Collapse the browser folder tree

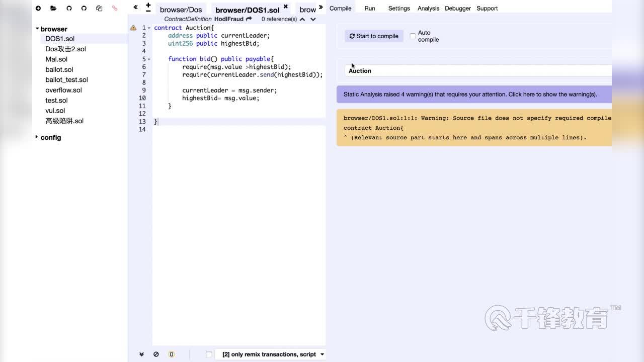pyautogui.click(x=37, y=29)
